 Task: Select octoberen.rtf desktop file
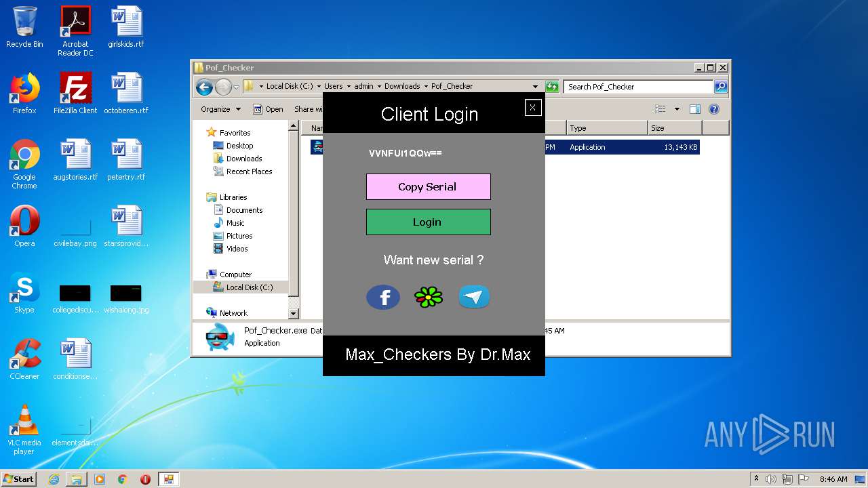tap(126, 94)
